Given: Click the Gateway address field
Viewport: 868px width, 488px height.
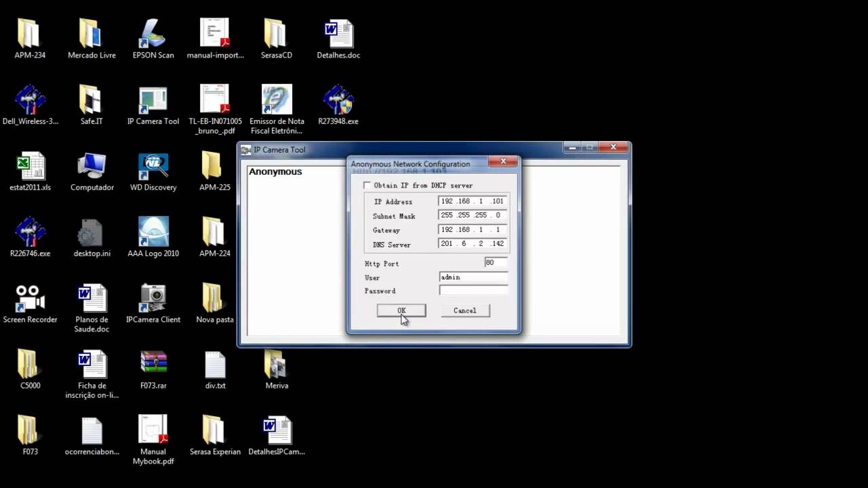Looking at the screenshot, I should pyautogui.click(x=473, y=230).
